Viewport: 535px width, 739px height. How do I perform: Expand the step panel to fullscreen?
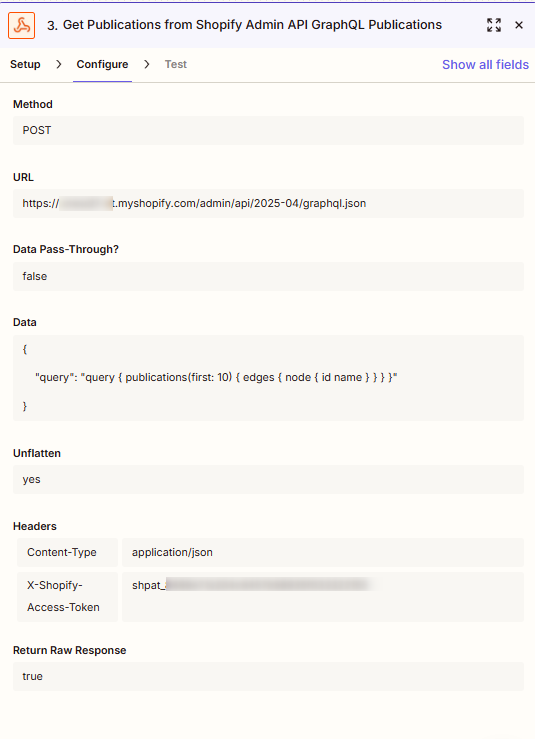494,25
